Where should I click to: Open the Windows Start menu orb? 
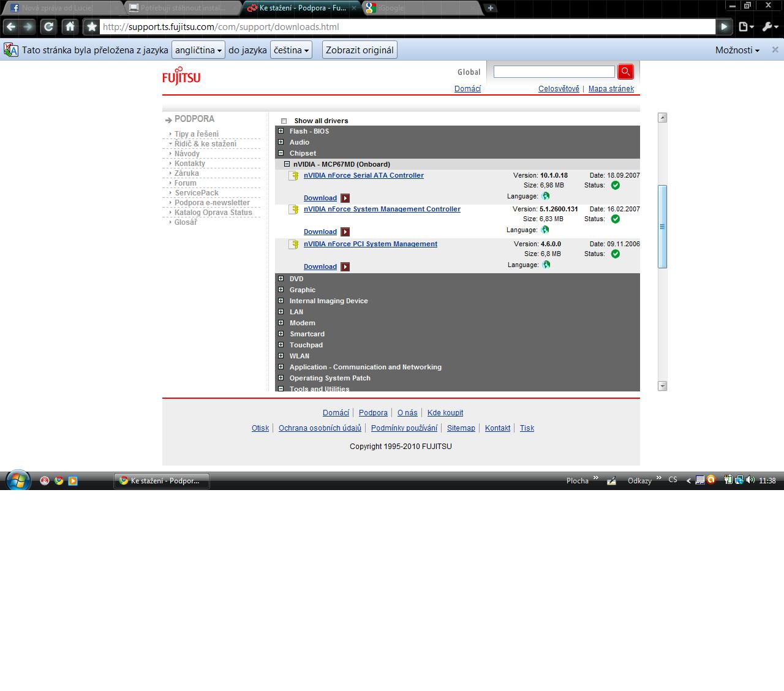pos(18,480)
